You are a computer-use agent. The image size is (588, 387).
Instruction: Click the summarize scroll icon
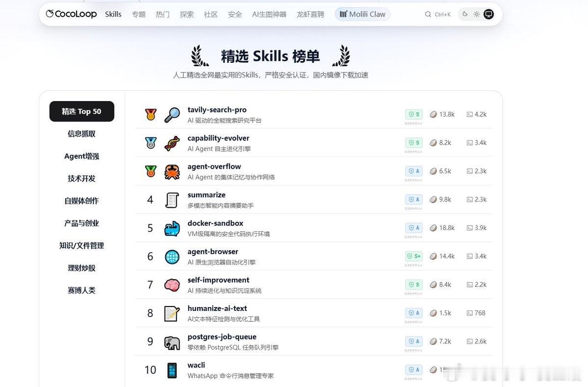(172, 200)
